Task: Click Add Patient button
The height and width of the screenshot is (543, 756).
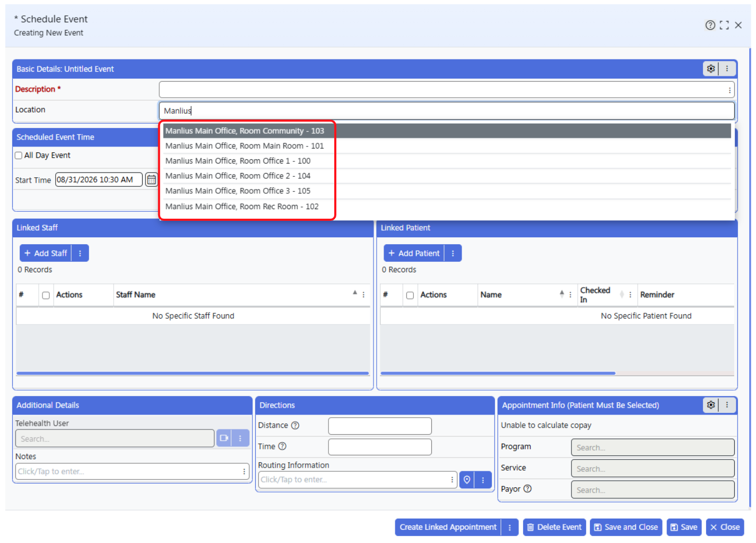Action: click(414, 253)
